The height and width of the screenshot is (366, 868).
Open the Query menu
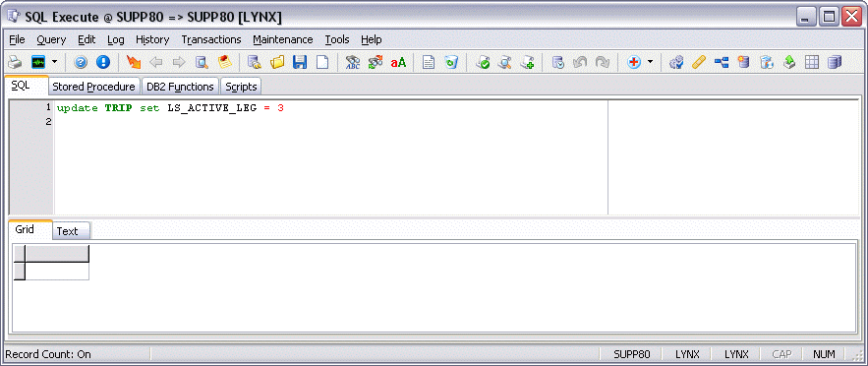[51, 39]
